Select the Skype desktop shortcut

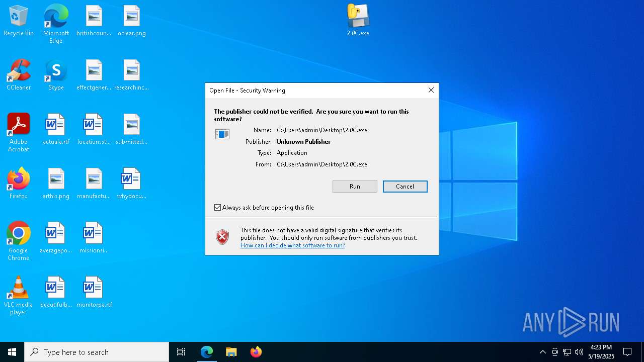[56, 75]
